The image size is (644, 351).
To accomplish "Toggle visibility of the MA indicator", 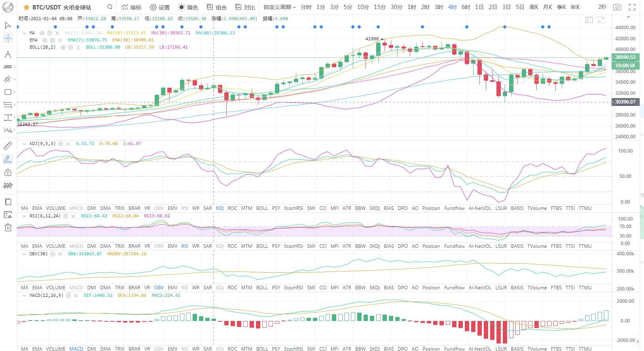I will pyautogui.click(x=42, y=33).
